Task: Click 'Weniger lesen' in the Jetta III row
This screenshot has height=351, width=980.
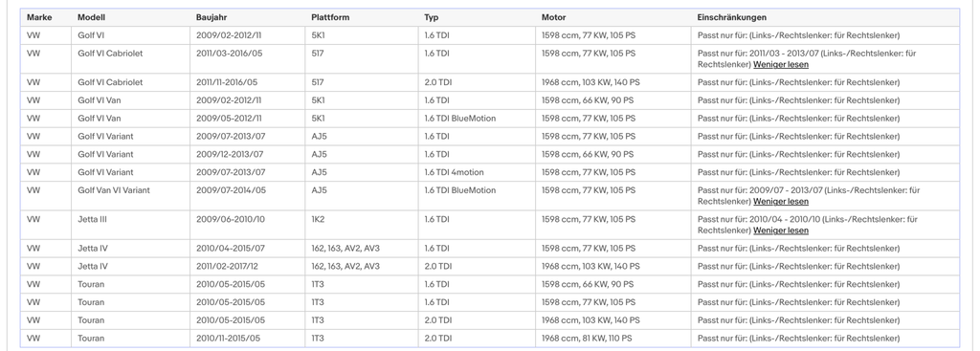Action: [781, 230]
